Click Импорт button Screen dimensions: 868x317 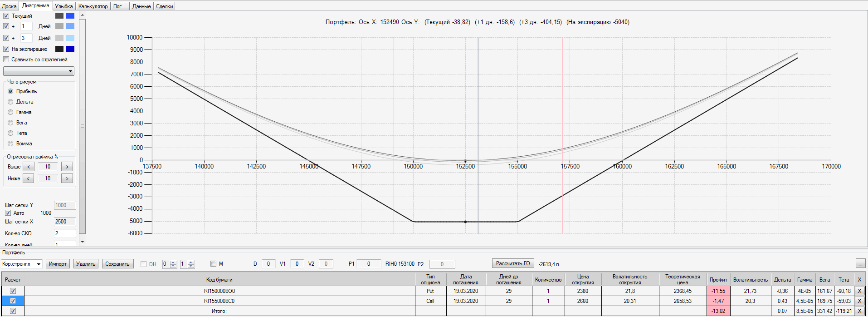(x=58, y=264)
